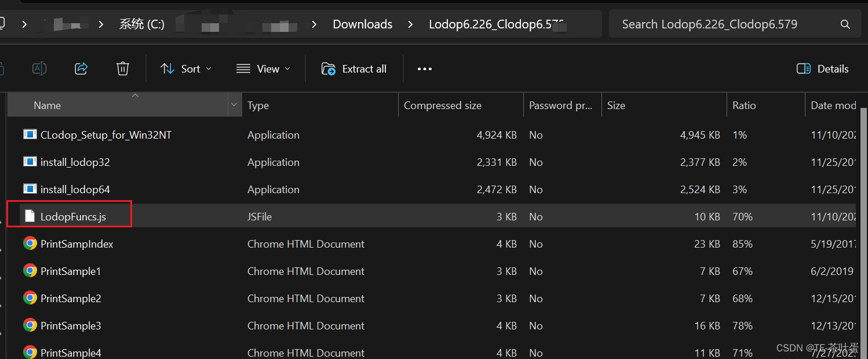
Task: Click the Extract all button
Action: 354,68
